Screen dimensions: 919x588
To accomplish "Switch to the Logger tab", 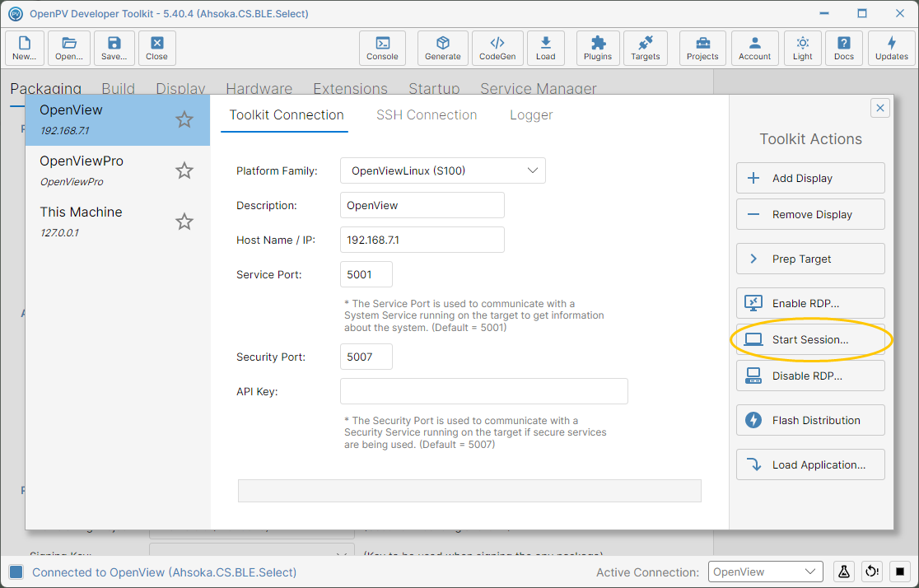I will pyautogui.click(x=531, y=115).
